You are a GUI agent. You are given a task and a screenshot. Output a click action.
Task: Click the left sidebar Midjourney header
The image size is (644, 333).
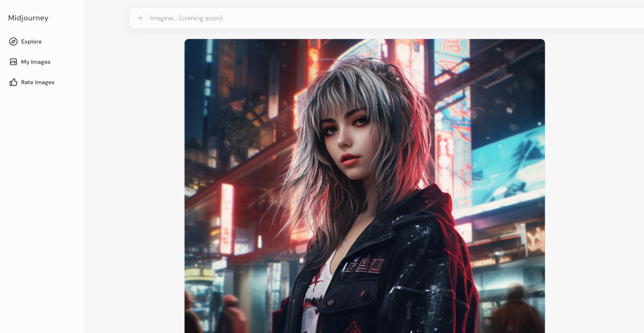click(x=28, y=18)
